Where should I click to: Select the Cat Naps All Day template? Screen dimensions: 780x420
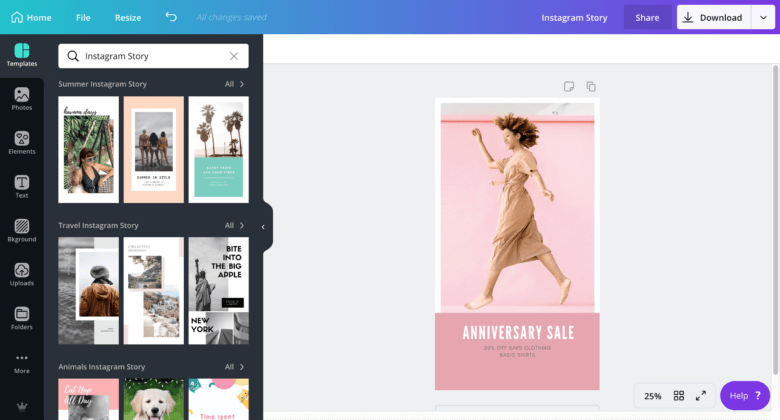pyautogui.click(x=89, y=399)
